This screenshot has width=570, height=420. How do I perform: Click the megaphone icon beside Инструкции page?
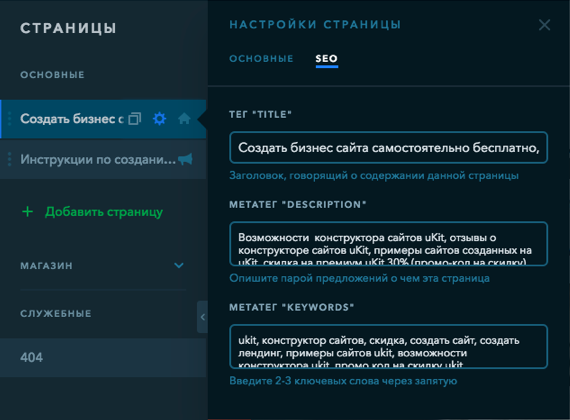[x=185, y=159]
